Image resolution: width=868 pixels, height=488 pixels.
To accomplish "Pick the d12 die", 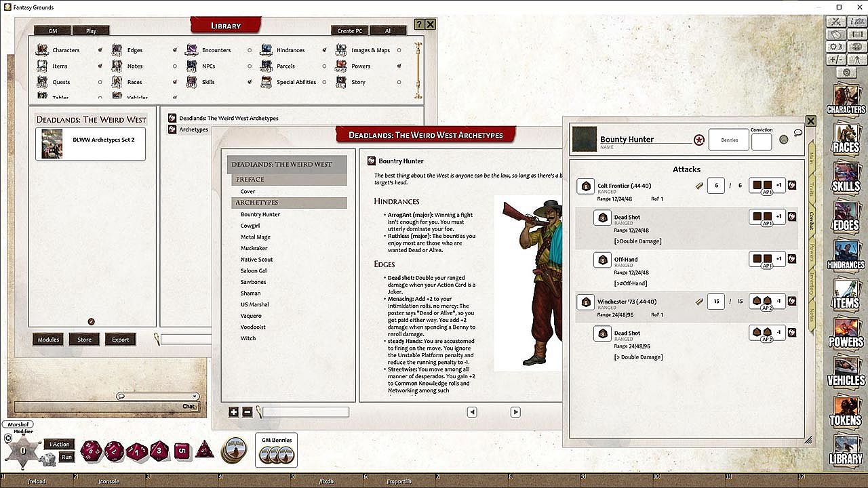I will 114,450.
